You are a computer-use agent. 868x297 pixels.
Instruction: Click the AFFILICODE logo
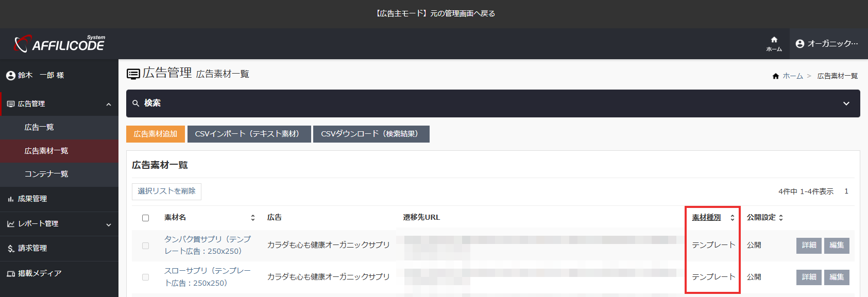(60, 44)
